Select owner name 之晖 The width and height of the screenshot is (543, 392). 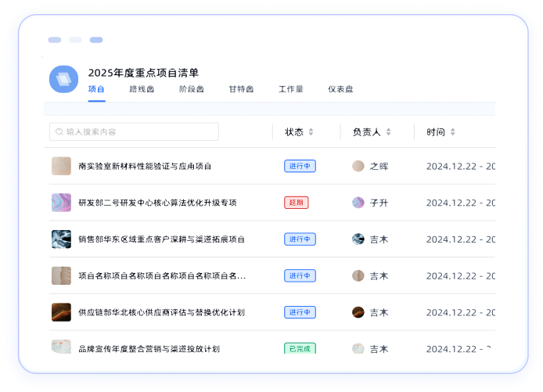point(379,166)
